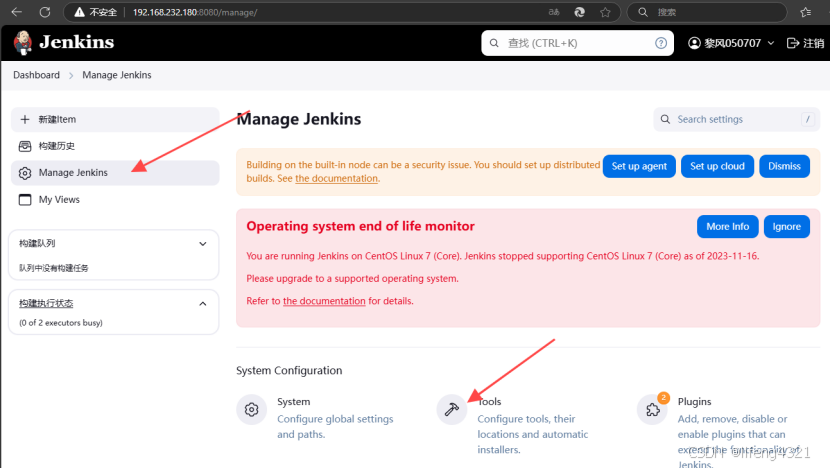Screen dimensions: 831x468
Task: Click the browser extension icon beside the star
Action: pos(580,12)
